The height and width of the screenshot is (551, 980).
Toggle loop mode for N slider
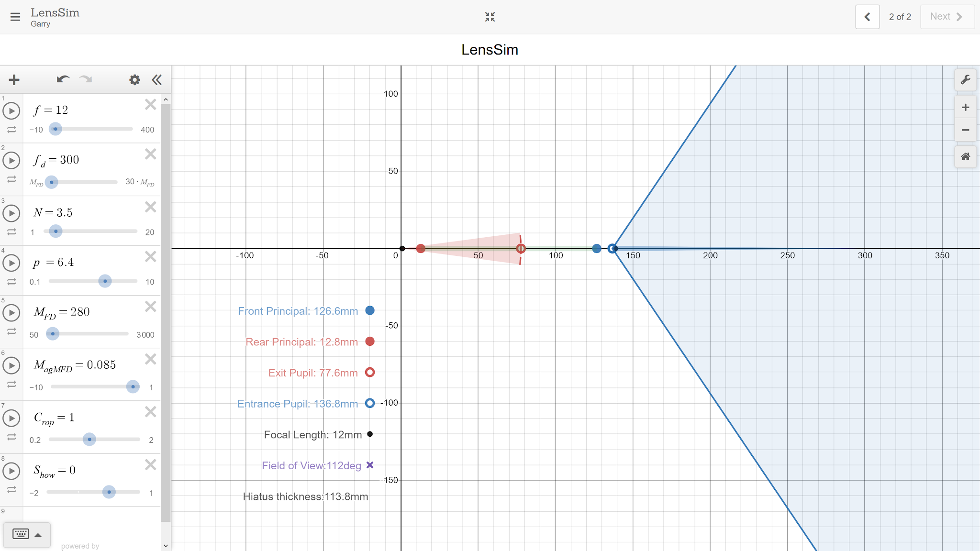click(11, 232)
